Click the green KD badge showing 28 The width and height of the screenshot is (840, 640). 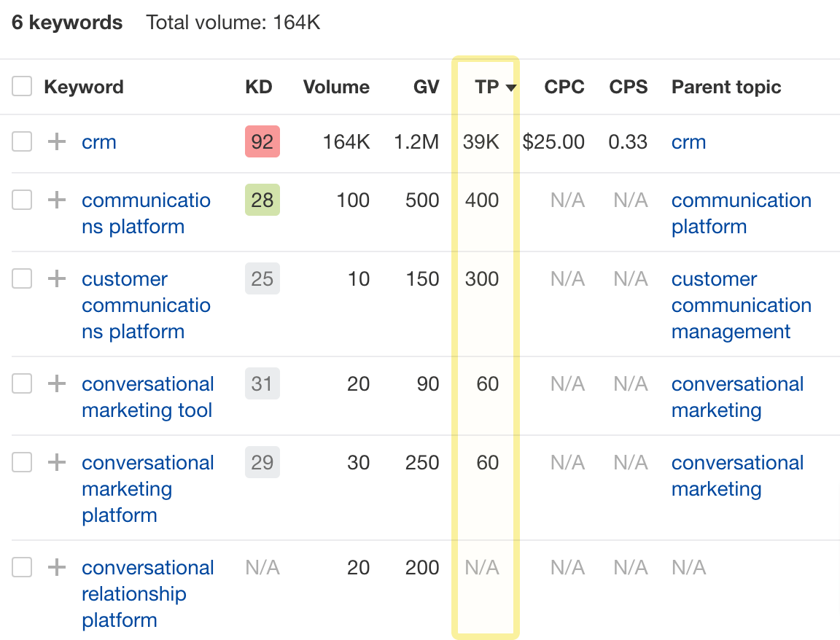pos(262,200)
